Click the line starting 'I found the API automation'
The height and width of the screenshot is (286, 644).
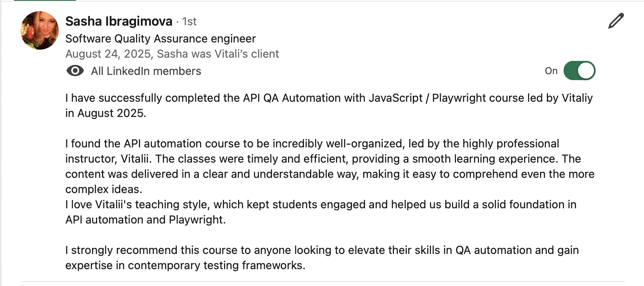[312, 144]
